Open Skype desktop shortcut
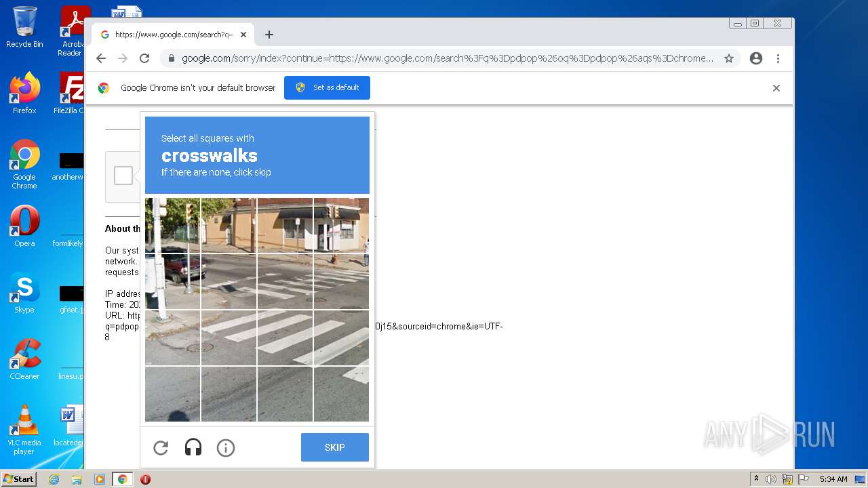Viewport: 868px width, 488px height. coord(24,292)
